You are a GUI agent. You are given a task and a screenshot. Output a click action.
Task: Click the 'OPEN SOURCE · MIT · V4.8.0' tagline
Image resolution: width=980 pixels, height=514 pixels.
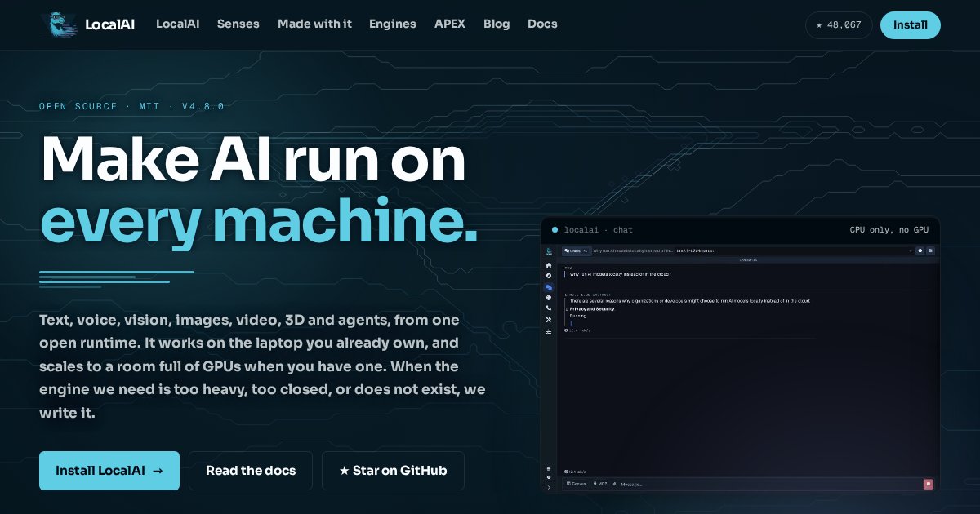coord(131,106)
